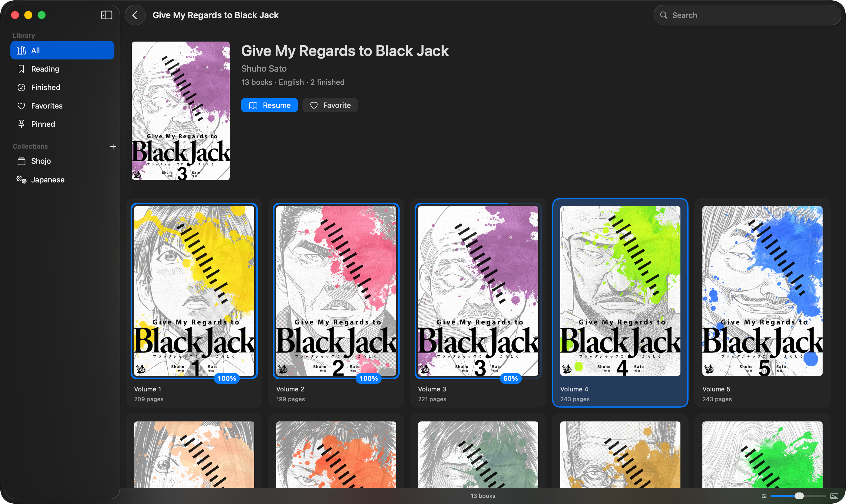This screenshot has height=504, width=846.
Task: Click the Reading bookmark icon
Action: click(21, 69)
